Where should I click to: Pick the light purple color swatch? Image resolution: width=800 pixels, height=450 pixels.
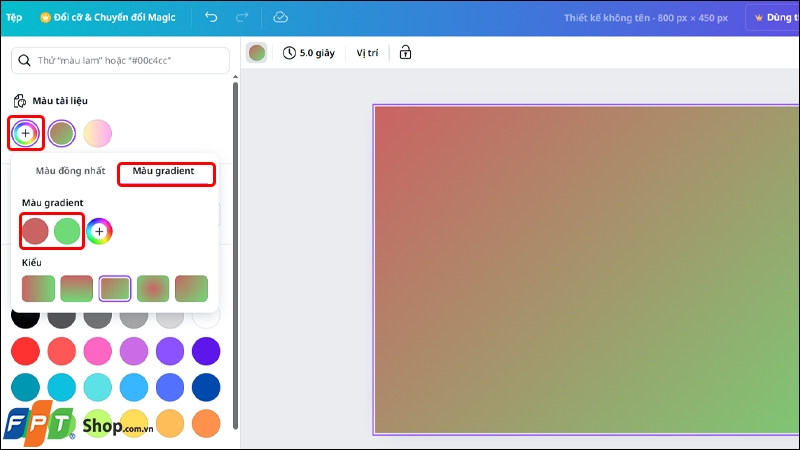point(134,351)
